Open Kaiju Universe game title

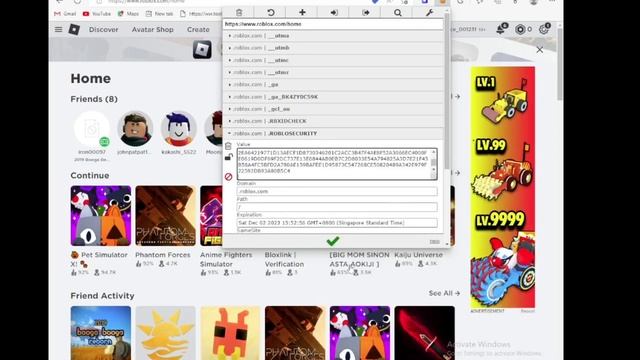(x=418, y=255)
